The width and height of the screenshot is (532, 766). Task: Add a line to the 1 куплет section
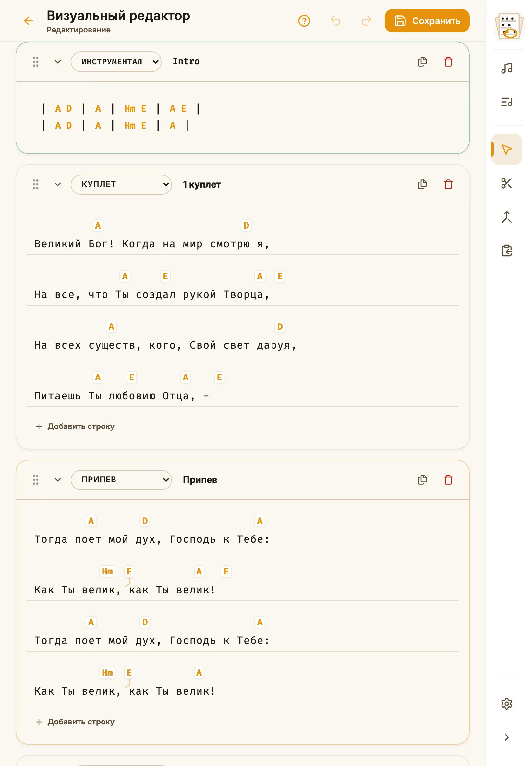coord(75,426)
